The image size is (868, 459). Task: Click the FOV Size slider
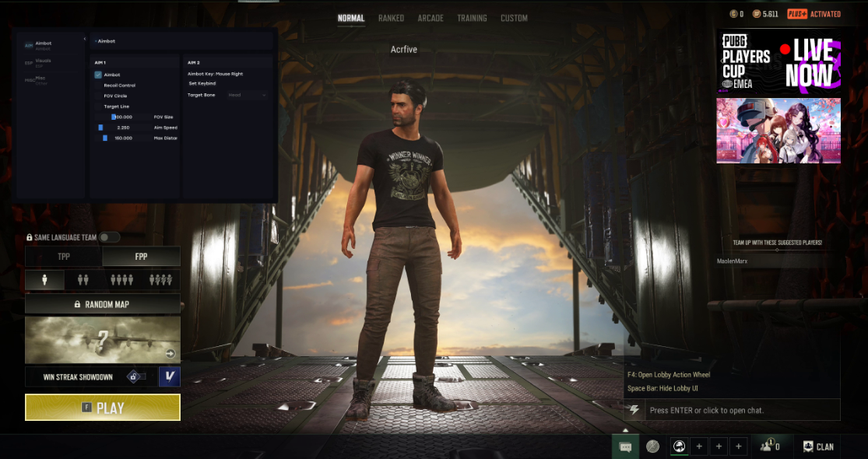pos(124,117)
